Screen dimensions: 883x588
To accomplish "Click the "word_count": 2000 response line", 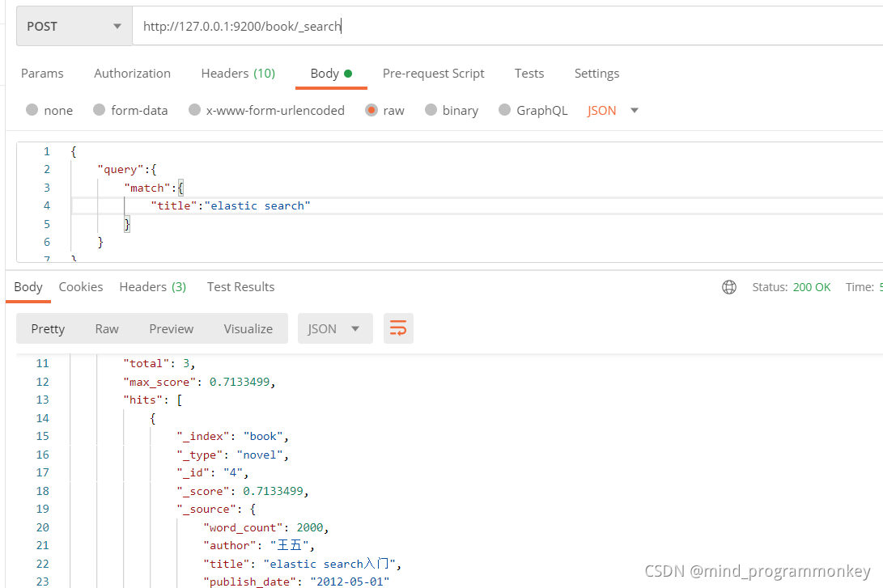I will [x=265, y=528].
